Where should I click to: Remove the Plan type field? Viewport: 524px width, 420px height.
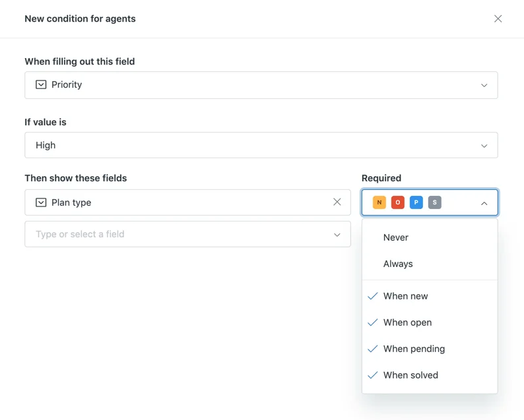coord(337,202)
